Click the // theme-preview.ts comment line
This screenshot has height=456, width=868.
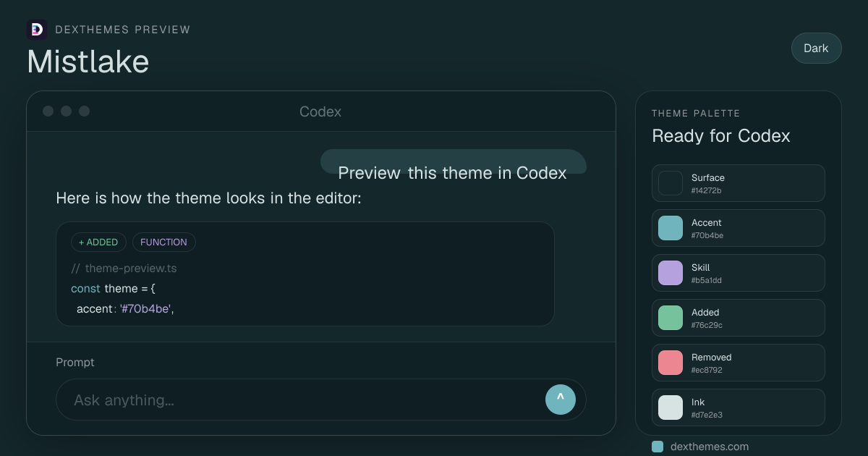pos(124,269)
